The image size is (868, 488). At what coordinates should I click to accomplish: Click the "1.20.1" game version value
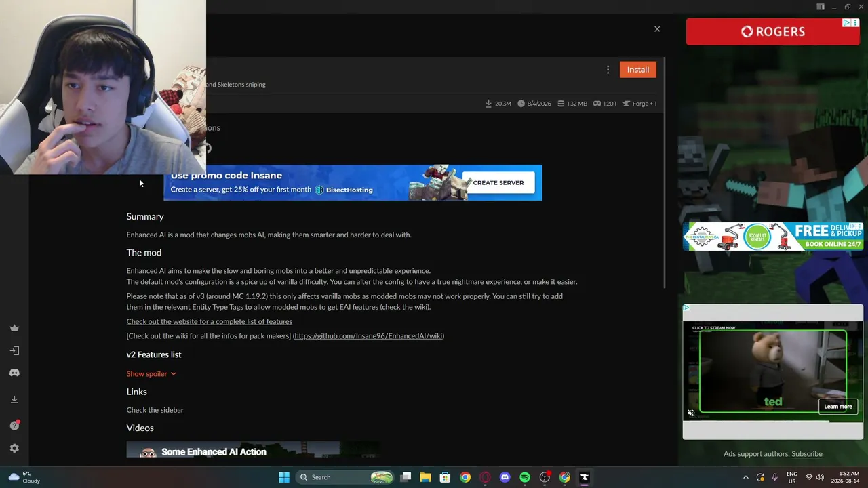coord(610,104)
